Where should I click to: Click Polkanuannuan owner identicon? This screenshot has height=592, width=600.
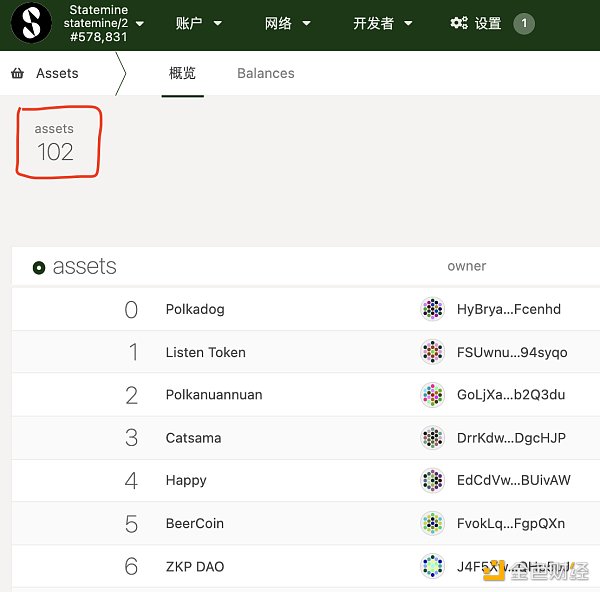pos(432,395)
